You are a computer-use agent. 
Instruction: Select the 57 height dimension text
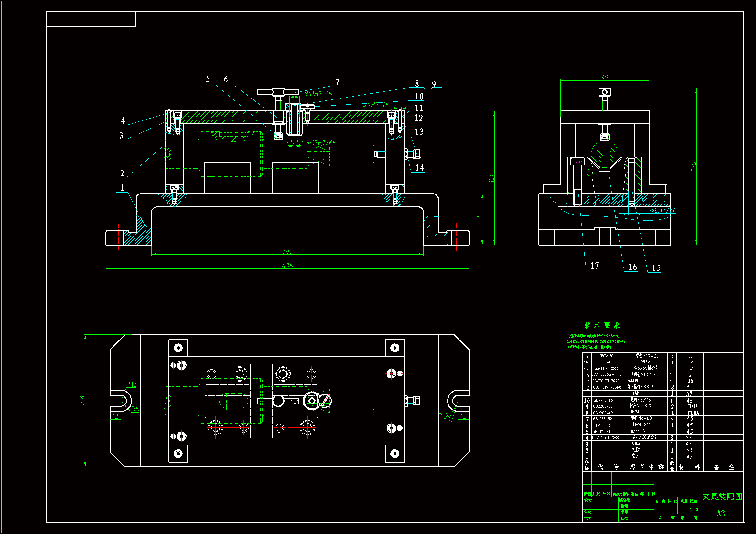pyautogui.click(x=479, y=219)
